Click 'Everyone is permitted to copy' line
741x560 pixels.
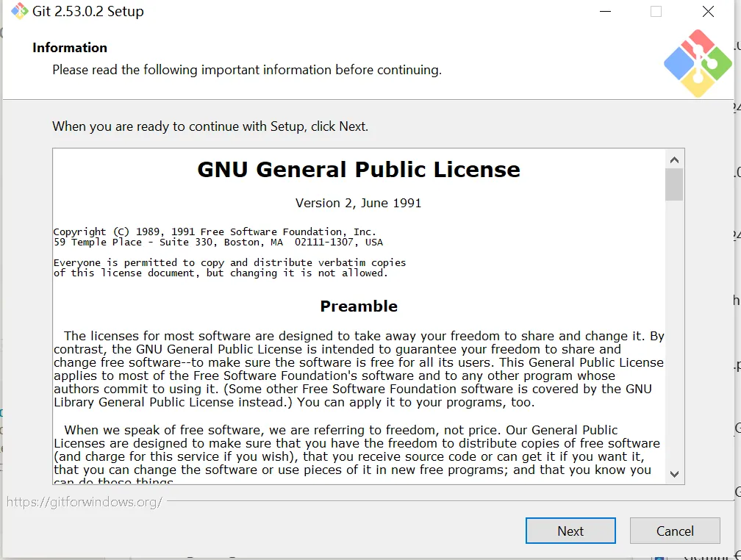click(x=229, y=263)
